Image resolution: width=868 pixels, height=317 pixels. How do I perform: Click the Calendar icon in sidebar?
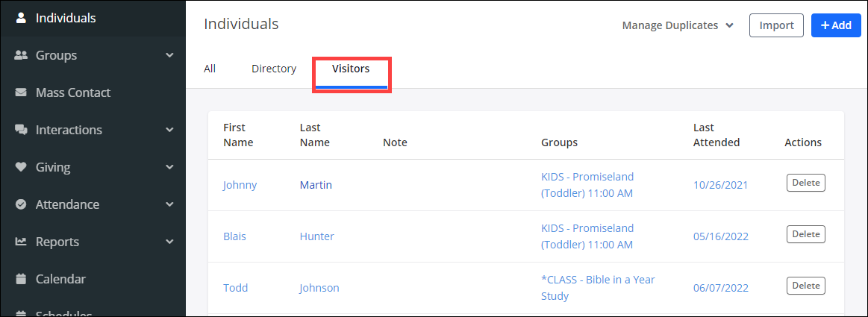point(21,279)
